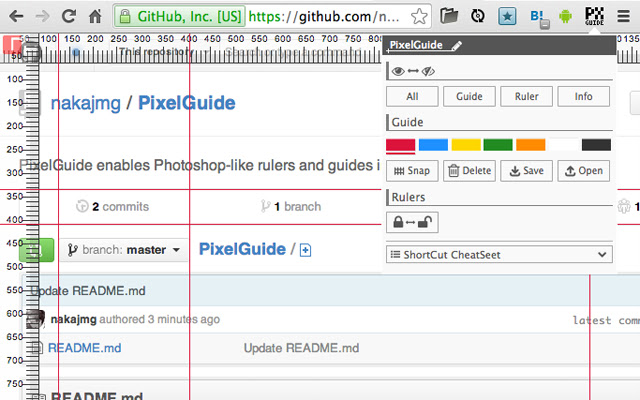Toggle Guide visibility button
Screen dimensions: 640x400
click(x=469, y=96)
